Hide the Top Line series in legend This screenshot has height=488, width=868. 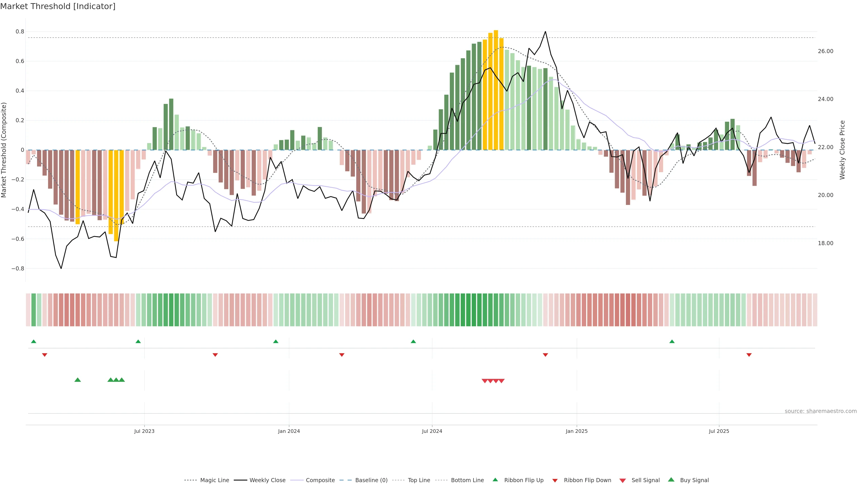[419, 480]
